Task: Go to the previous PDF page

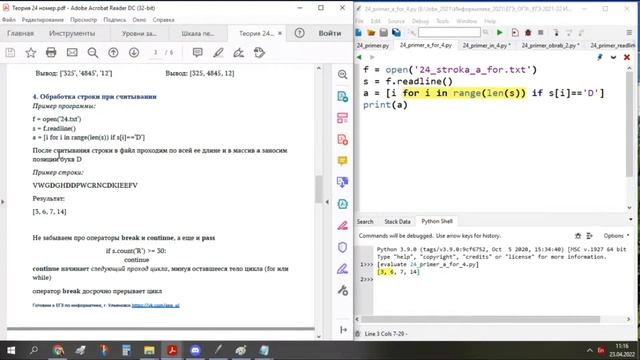Action: click(x=113, y=52)
